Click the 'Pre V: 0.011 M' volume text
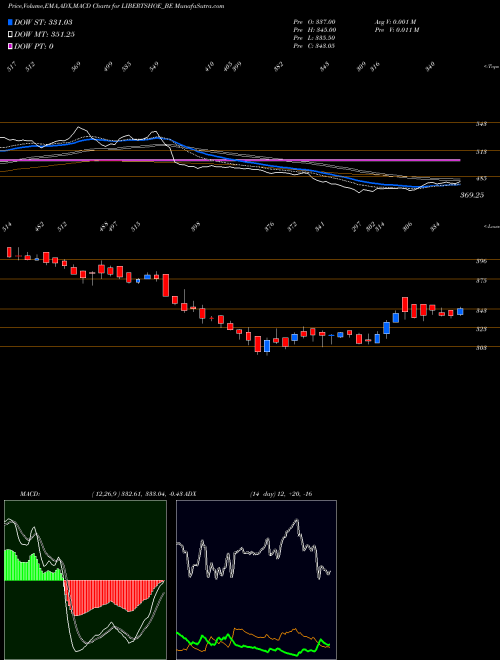 tap(396, 30)
